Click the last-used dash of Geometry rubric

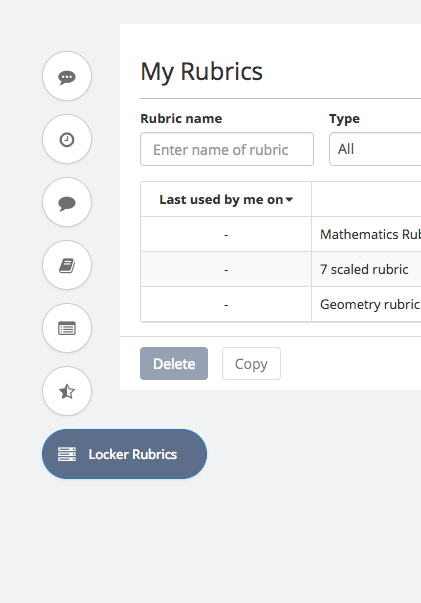click(226, 305)
